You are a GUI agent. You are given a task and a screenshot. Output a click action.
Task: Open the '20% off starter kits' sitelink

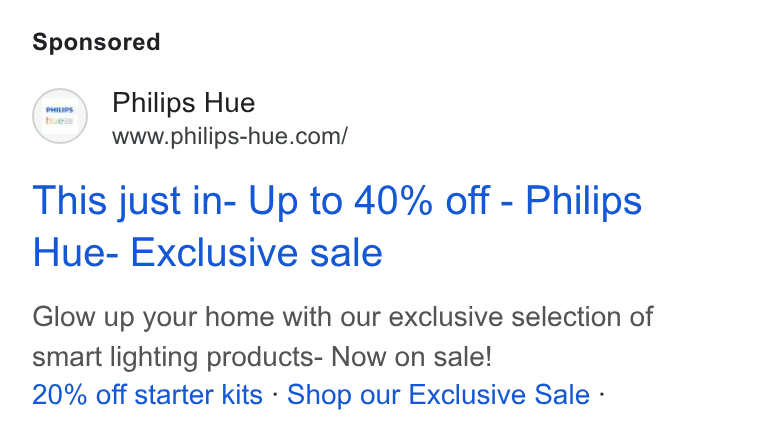(147, 394)
